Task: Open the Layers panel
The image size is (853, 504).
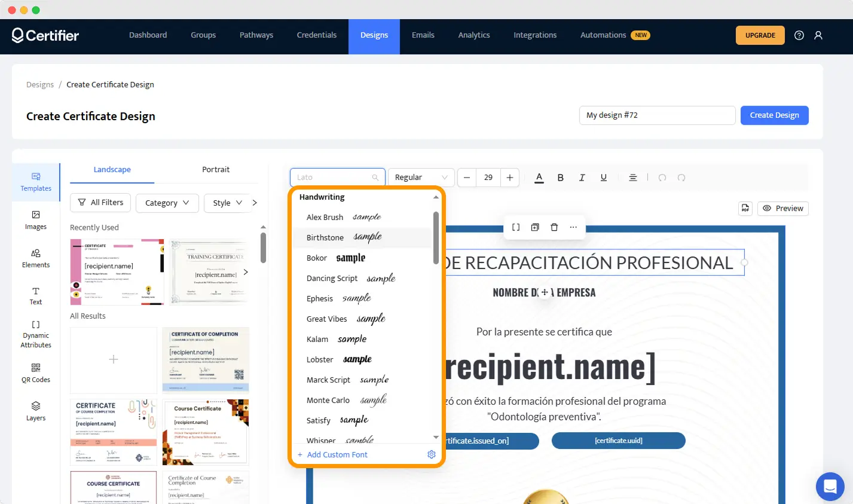Action: 35,411
